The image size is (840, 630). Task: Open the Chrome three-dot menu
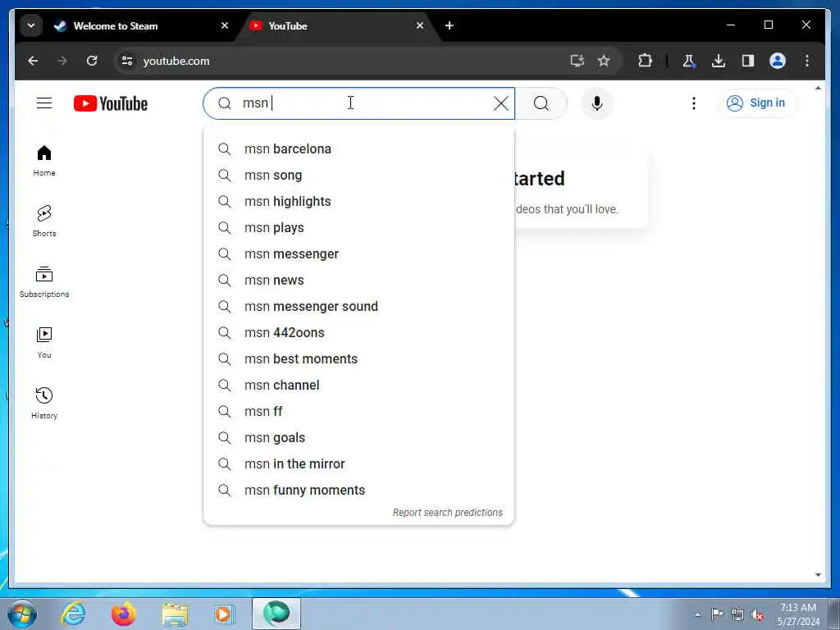(807, 61)
